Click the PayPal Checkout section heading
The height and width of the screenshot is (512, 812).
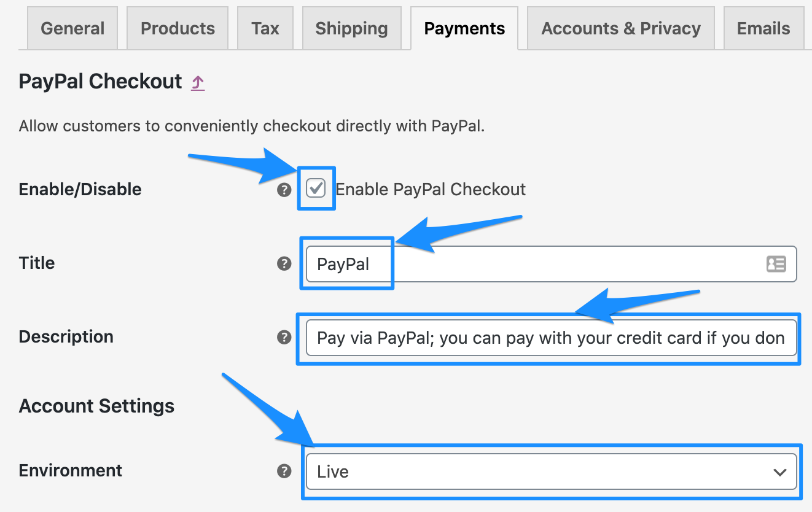(101, 82)
